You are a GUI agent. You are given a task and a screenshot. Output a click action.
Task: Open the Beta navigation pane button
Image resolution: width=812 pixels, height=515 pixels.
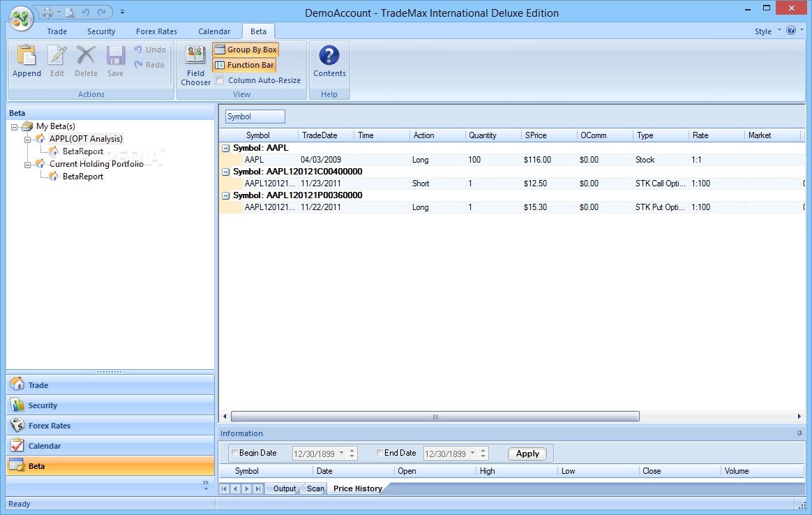[x=110, y=465]
